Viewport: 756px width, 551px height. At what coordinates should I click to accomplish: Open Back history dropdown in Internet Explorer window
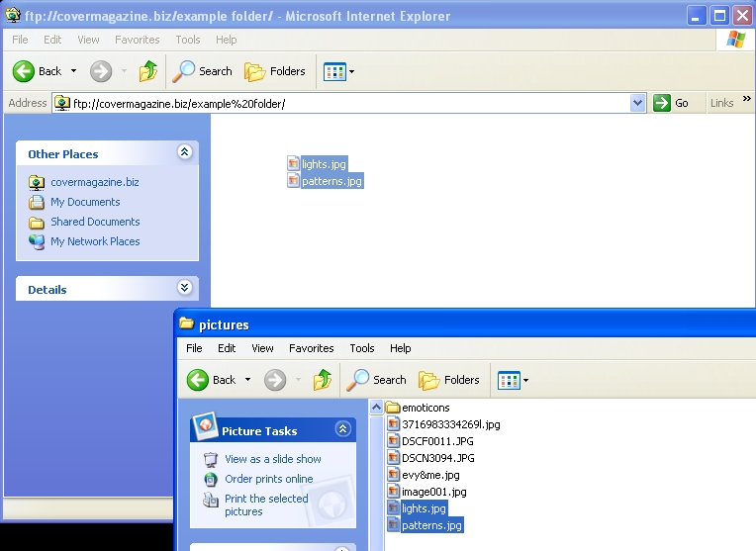point(74,71)
